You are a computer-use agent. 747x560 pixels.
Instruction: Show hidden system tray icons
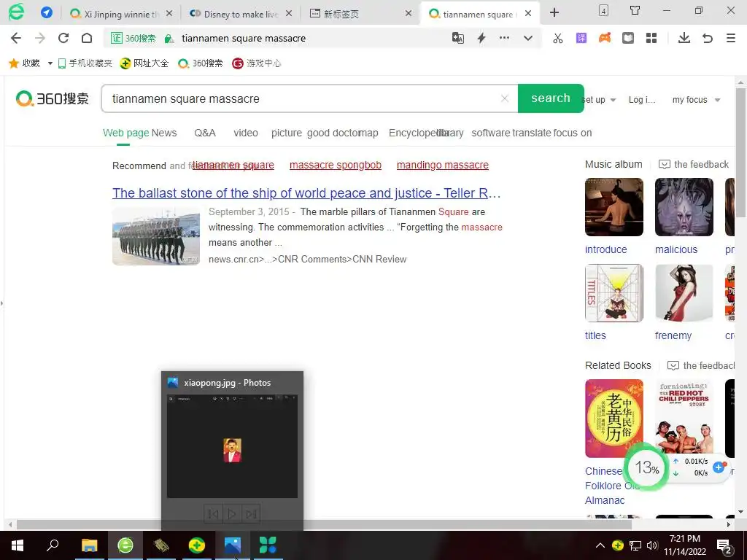pyautogui.click(x=600, y=545)
